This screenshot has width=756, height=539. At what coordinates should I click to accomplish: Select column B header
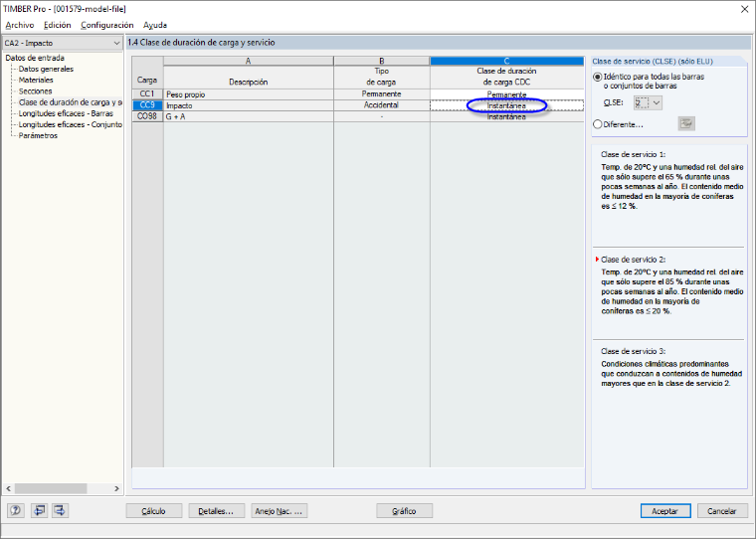coord(381,61)
